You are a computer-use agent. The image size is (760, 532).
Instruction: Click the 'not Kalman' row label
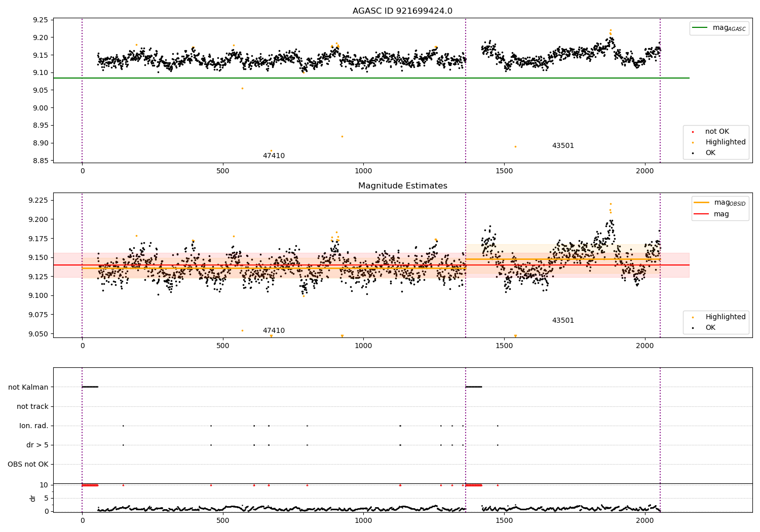pyautogui.click(x=28, y=387)
